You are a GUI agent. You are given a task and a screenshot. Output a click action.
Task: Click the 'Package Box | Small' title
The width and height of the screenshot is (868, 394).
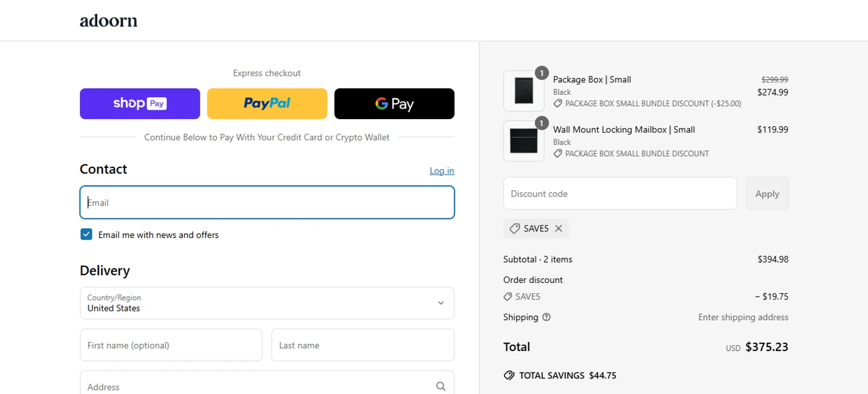pyautogui.click(x=592, y=79)
